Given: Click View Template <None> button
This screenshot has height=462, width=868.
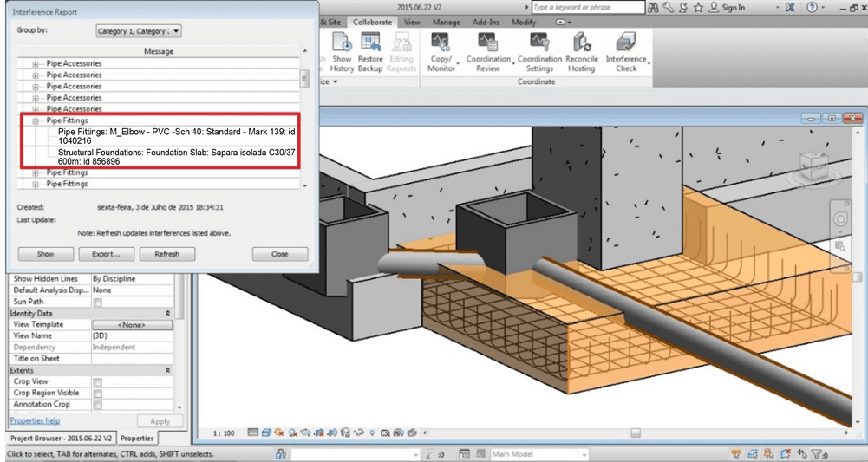Looking at the screenshot, I should click(x=133, y=325).
